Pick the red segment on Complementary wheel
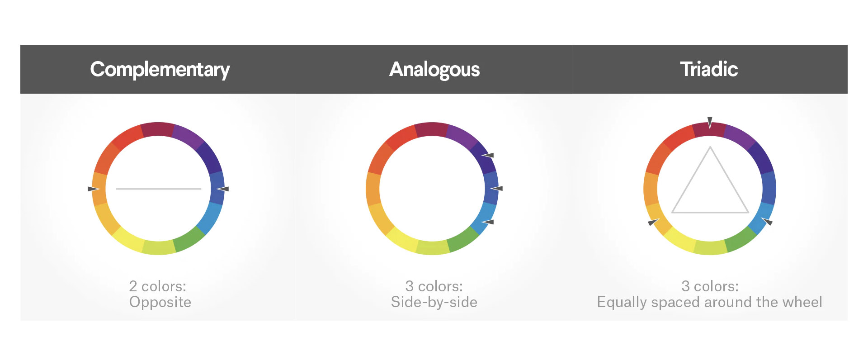The width and height of the screenshot is (868, 356). coord(127,138)
